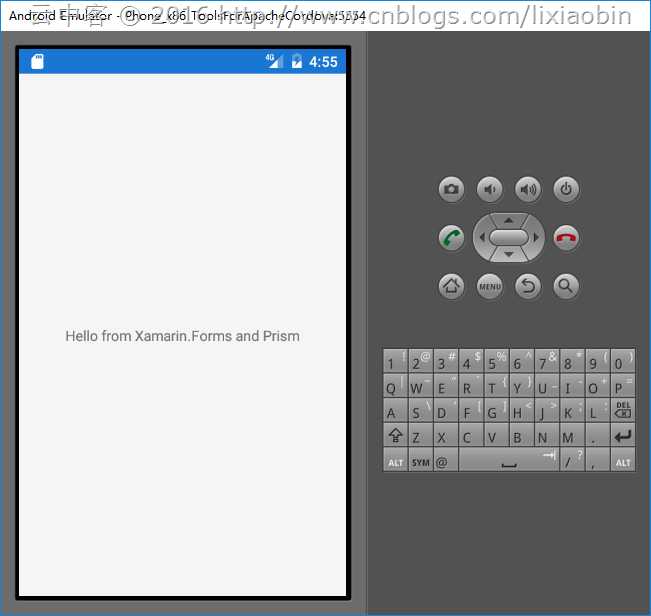The image size is (651, 616).
Task: Click the Q key
Action: point(395,386)
